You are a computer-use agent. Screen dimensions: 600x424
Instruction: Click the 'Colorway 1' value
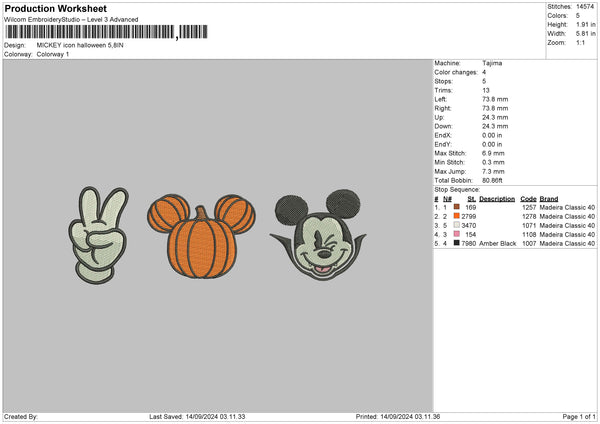click(53, 54)
